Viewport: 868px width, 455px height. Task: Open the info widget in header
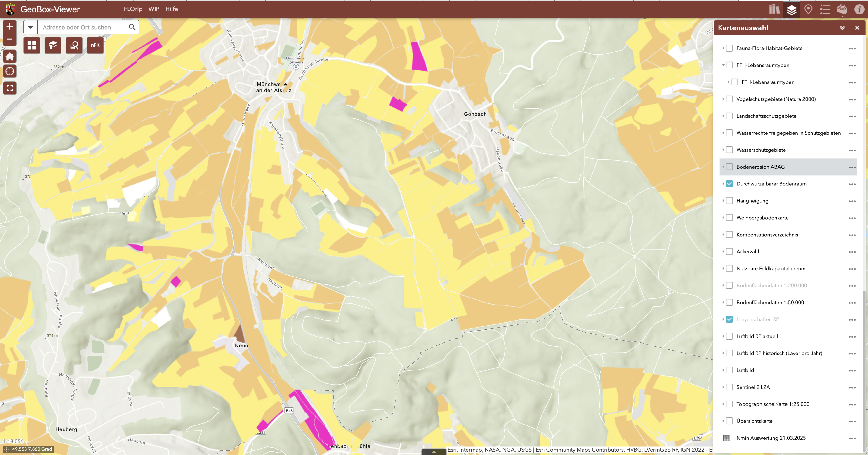[x=859, y=9]
